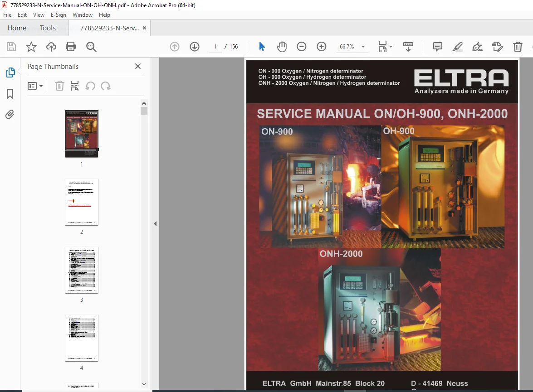Open the thumbnails options menu dropdown

coord(35,86)
